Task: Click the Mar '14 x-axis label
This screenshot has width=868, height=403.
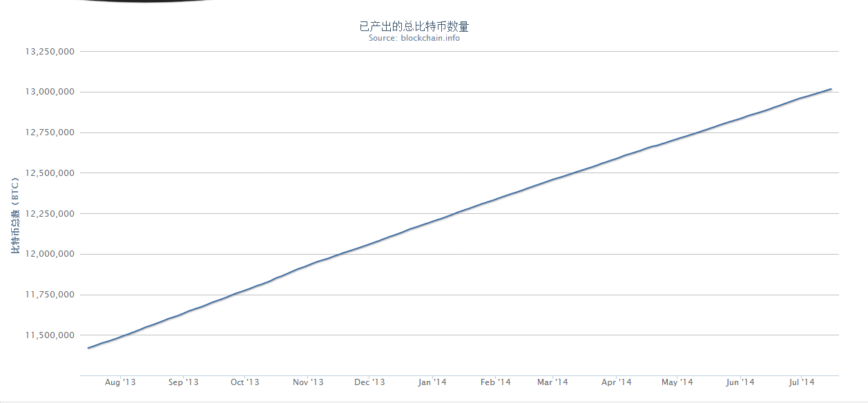Action: [552, 382]
